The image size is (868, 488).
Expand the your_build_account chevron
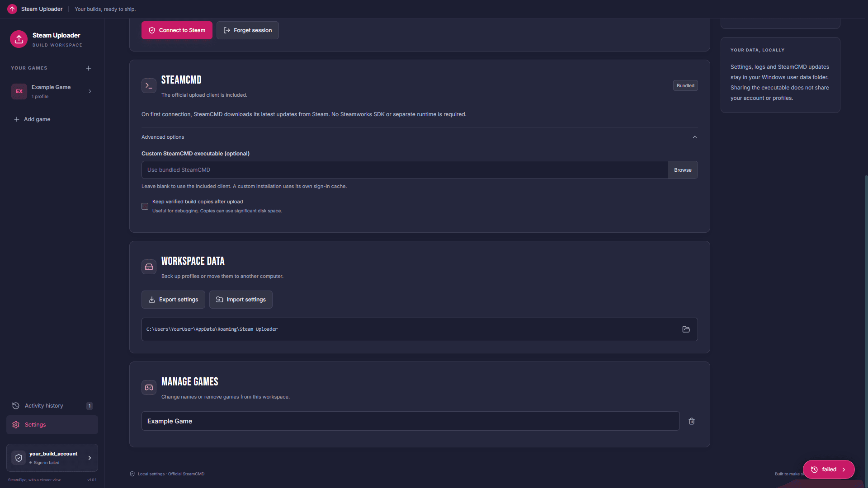tap(90, 458)
